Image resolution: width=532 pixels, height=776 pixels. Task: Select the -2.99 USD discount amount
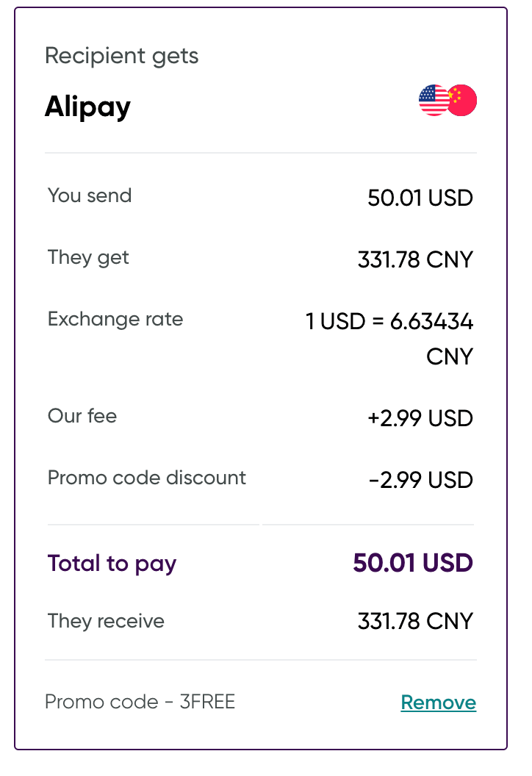pyautogui.click(x=421, y=480)
